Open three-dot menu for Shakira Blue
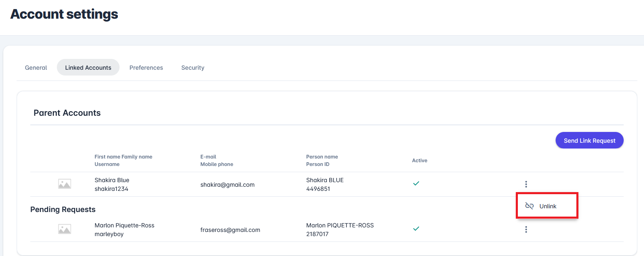 526,184
